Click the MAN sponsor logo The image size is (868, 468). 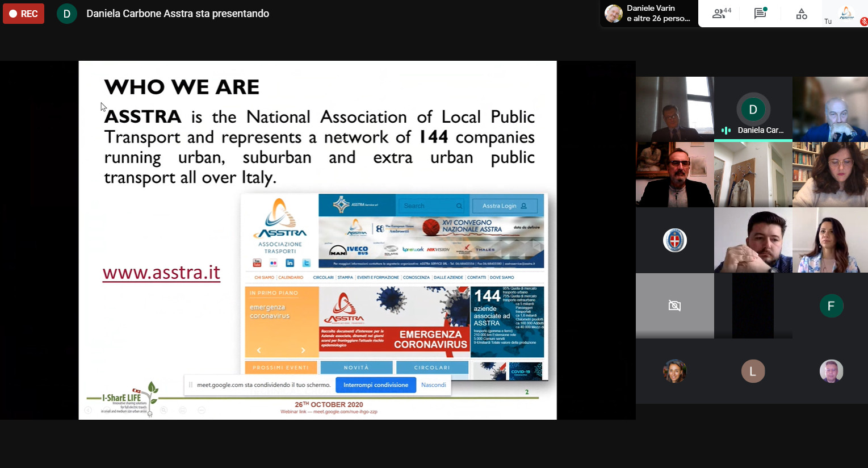[x=338, y=250]
